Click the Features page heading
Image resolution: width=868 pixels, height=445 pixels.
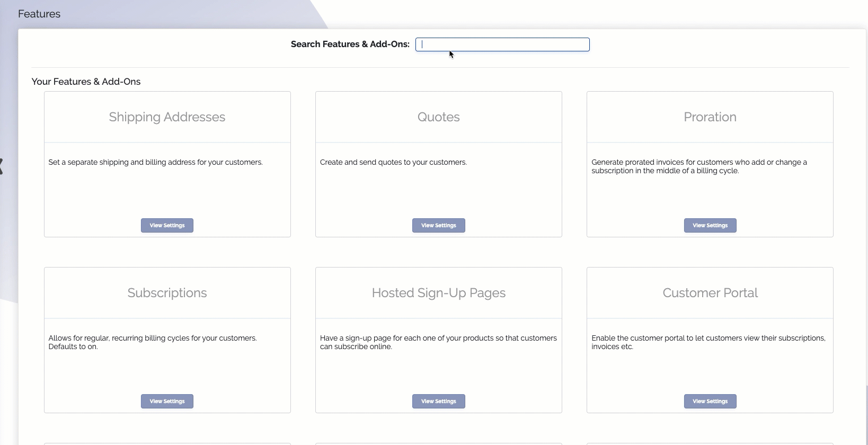click(39, 14)
